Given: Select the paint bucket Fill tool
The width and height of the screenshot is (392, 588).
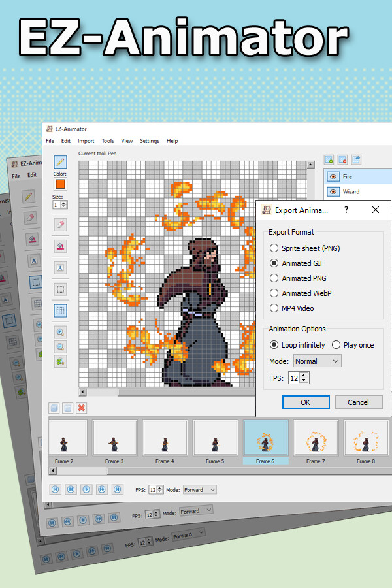Looking at the screenshot, I should coord(60,246).
